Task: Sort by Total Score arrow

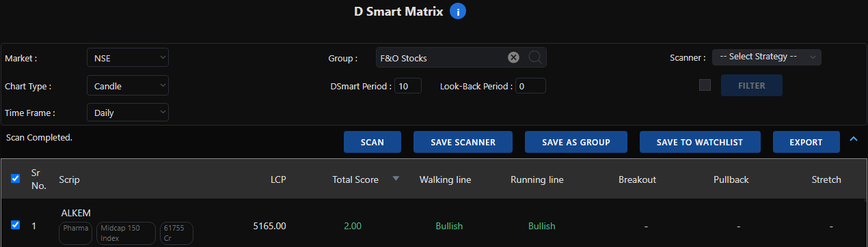Action: pyautogui.click(x=396, y=179)
